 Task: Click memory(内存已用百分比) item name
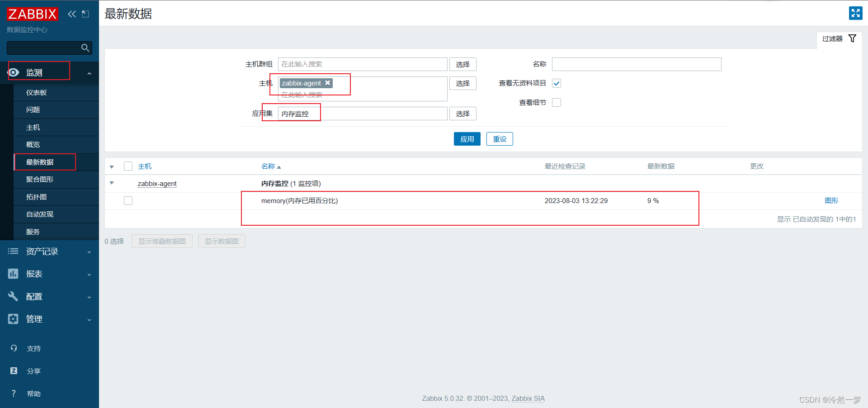point(299,200)
